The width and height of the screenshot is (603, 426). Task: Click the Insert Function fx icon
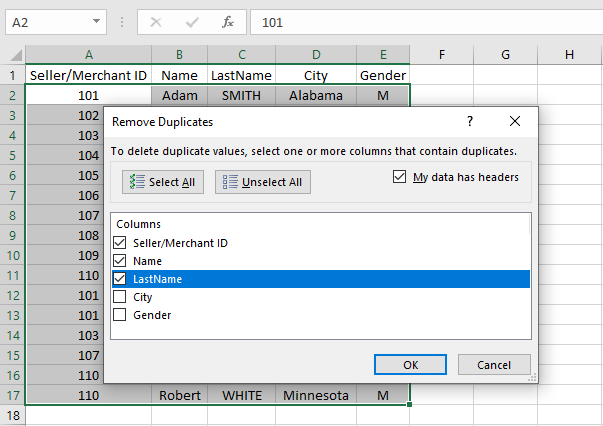coord(228,22)
